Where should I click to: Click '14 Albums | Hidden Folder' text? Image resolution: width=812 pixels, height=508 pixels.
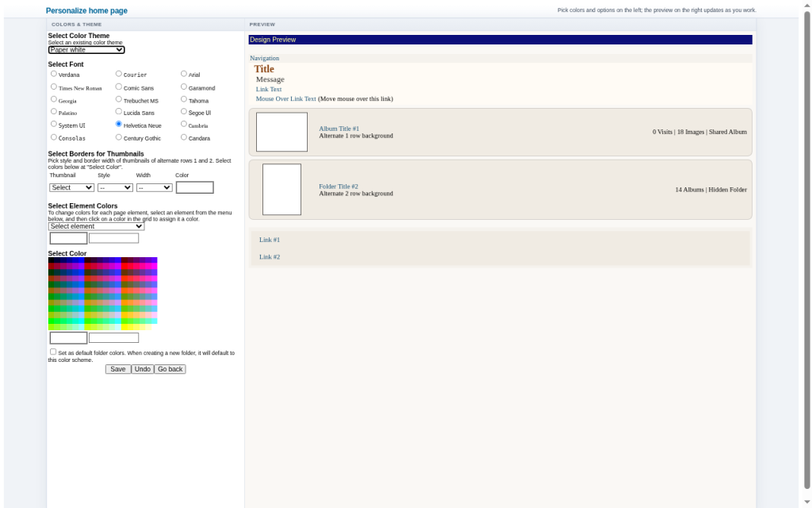coord(711,190)
